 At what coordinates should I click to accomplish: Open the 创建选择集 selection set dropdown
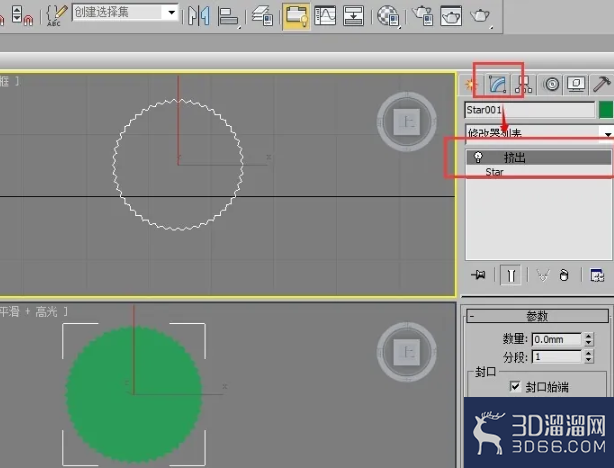point(171,13)
